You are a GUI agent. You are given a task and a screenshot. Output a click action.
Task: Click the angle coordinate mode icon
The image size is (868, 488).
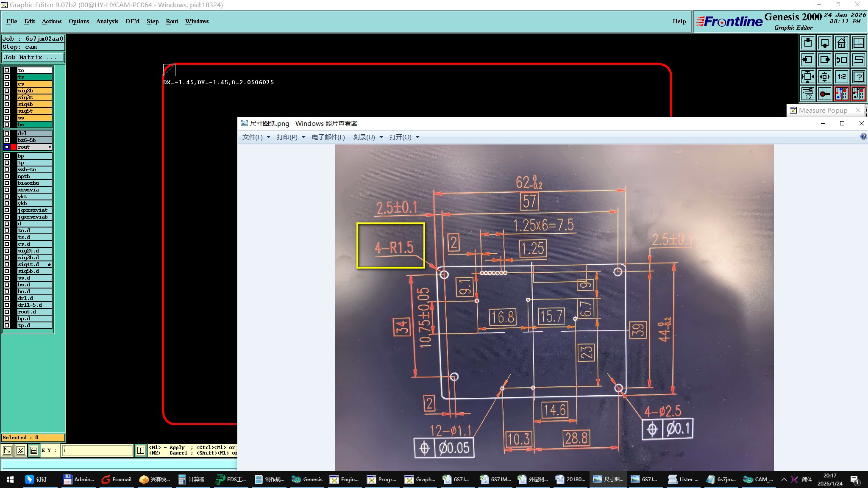click(20, 450)
